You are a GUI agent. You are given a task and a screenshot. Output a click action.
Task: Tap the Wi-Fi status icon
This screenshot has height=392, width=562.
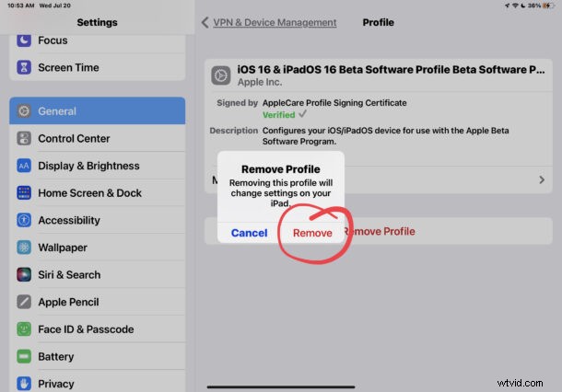[515, 6]
